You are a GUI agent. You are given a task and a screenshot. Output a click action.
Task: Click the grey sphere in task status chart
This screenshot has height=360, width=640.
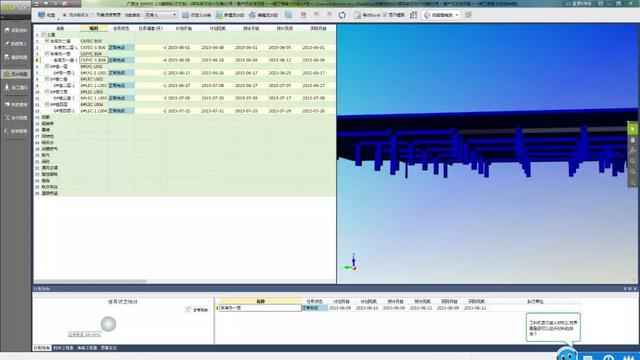pyautogui.click(x=109, y=324)
